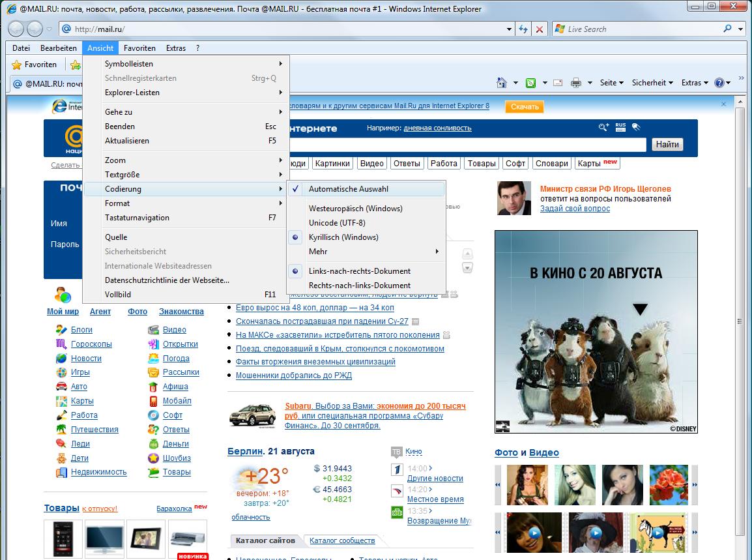Viewport: 752px width, 560px height.
Task: Click the Путешествия palm tree icon
Action: pos(61,430)
